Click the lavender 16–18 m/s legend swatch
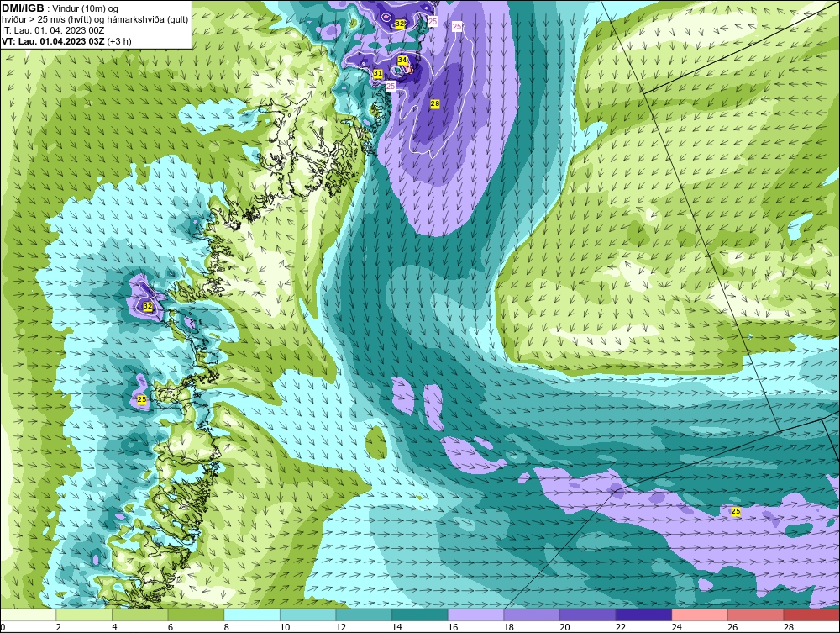 (475, 615)
